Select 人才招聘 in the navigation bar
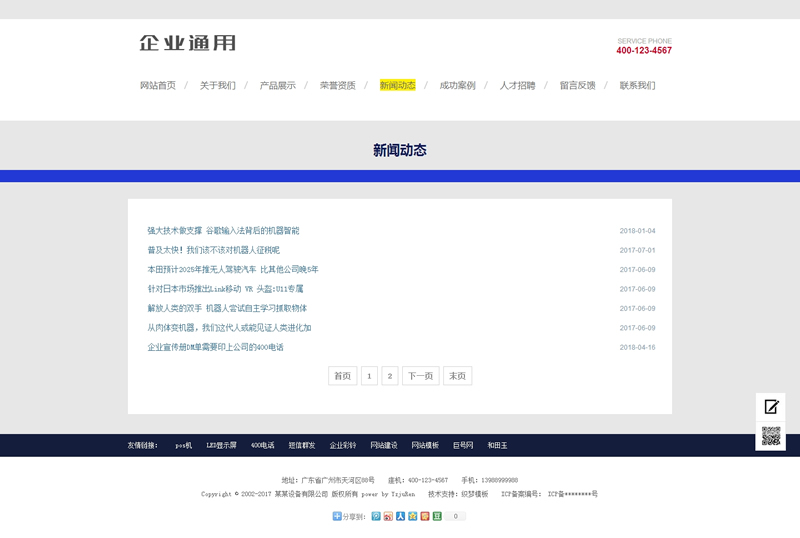This screenshot has width=800, height=538. (x=518, y=86)
